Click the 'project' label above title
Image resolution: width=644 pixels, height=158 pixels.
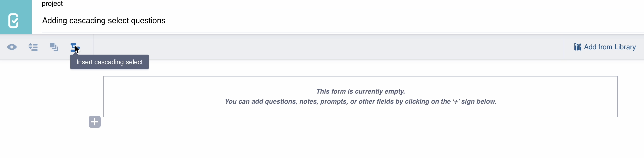(52, 4)
